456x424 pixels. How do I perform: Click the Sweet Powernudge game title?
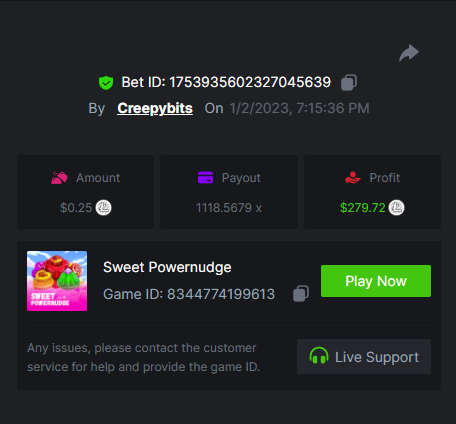[167, 267]
